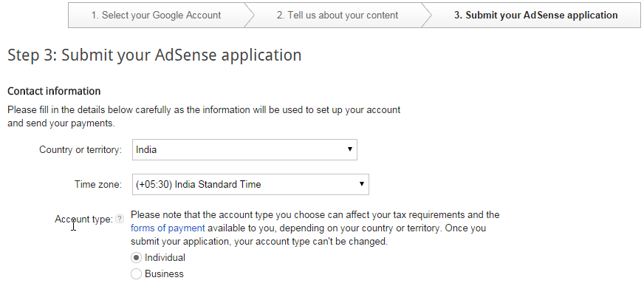Click the 'Country or territory:' field label

coord(80,149)
